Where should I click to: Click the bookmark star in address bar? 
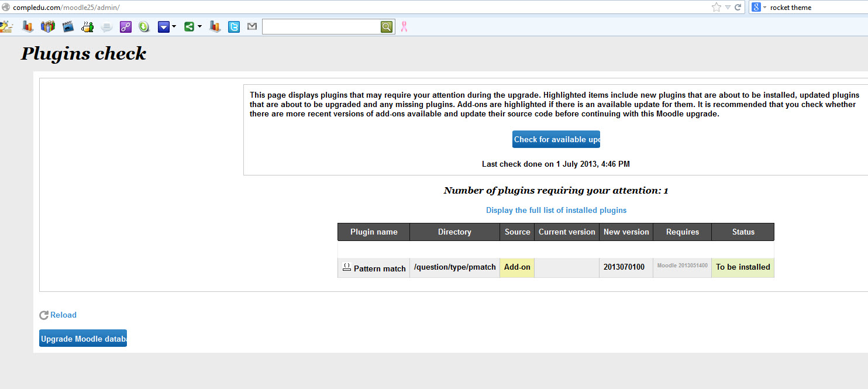click(717, 7)
